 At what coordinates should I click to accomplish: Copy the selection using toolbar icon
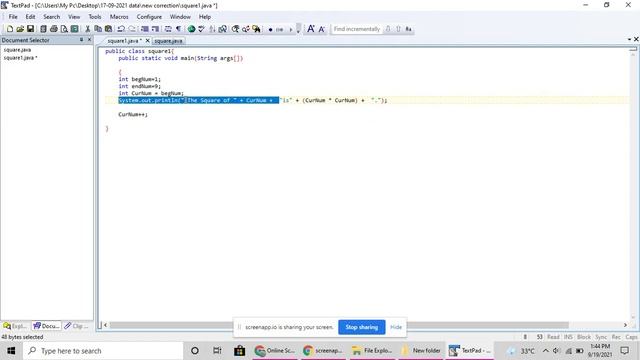coord(98,29)
